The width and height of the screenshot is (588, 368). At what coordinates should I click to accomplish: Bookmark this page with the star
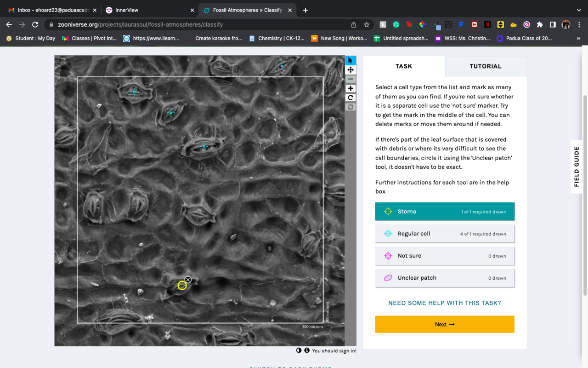click(367, 24)
